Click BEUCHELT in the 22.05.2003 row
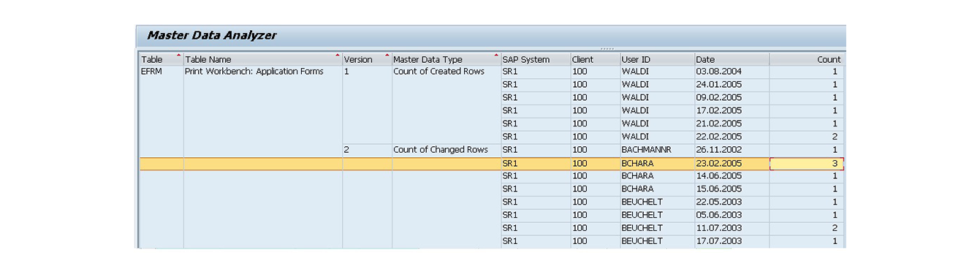 (x=657, y=202)
